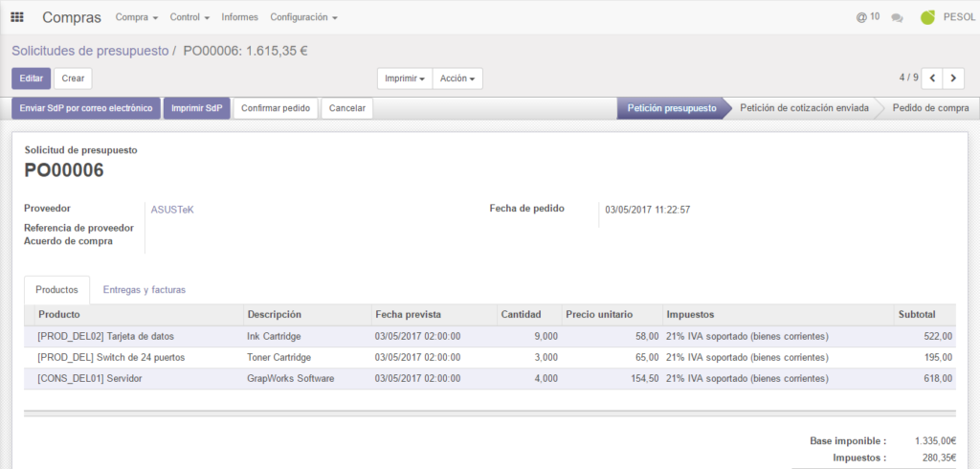Open the ASUSTeK supplier link
This screenshot has width=980, height=469.
coord(172,211)
